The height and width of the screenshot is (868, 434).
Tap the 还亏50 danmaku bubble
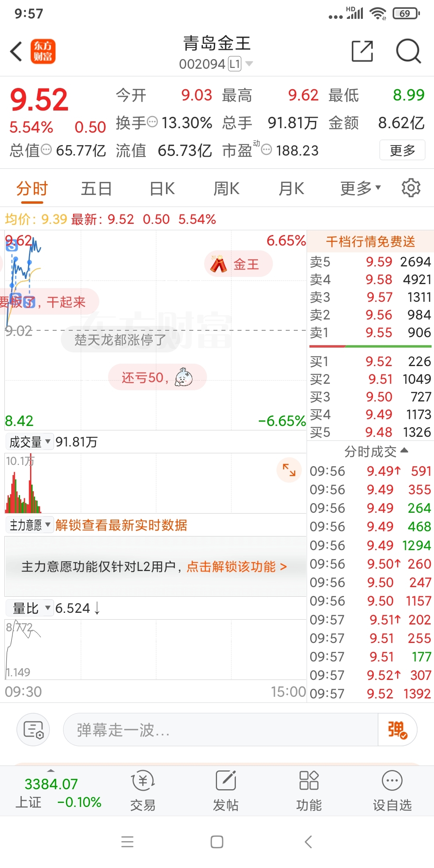tap(157, 377)
